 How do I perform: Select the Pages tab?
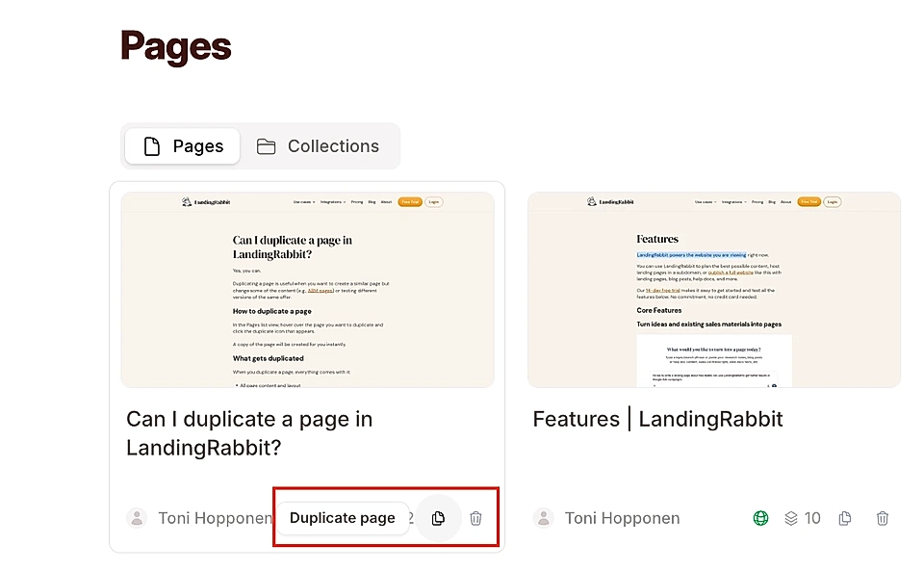[182, 145]
